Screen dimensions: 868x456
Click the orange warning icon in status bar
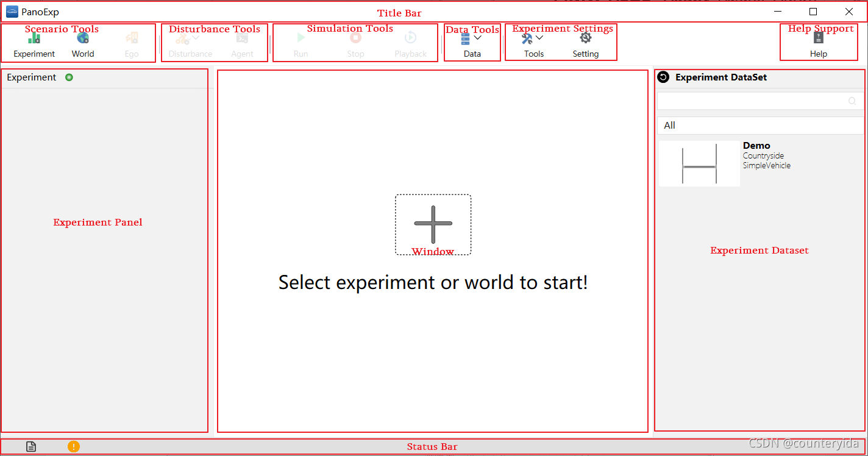coord(74,447)
